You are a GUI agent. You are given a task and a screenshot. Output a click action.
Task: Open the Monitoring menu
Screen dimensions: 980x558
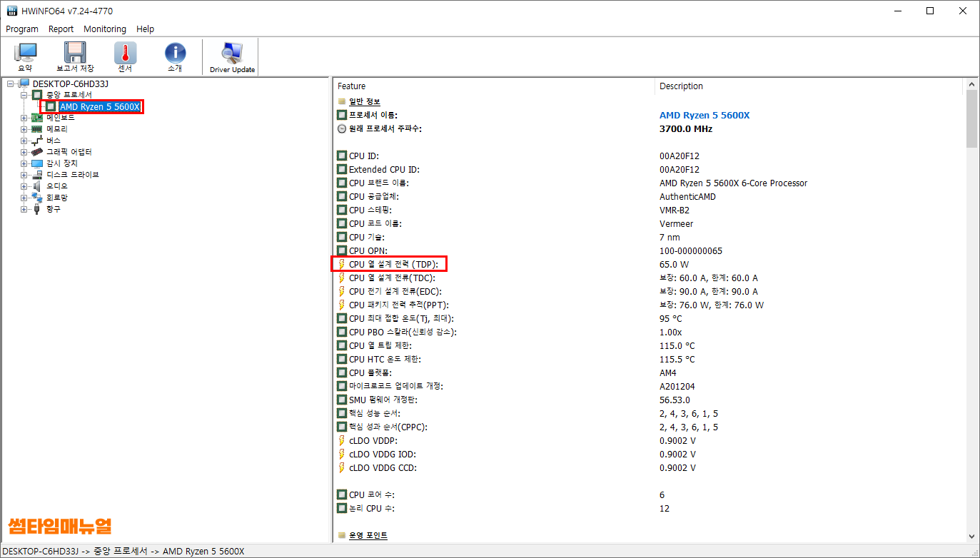(105, 29)
